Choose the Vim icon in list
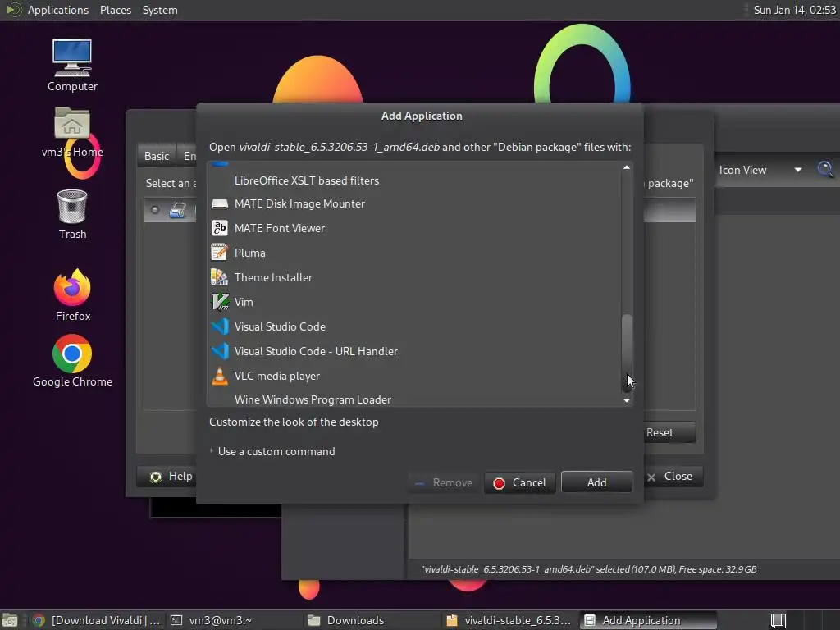 pyautogui.click(x=220, y=302)
